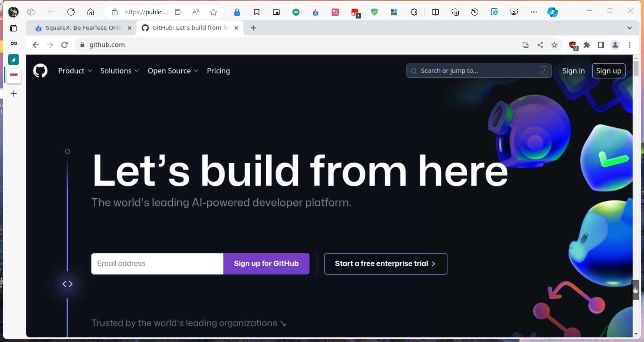Viewport: 644px width, 342px height.
Task: Close the SquareX tab
Action: coord(130,28)
